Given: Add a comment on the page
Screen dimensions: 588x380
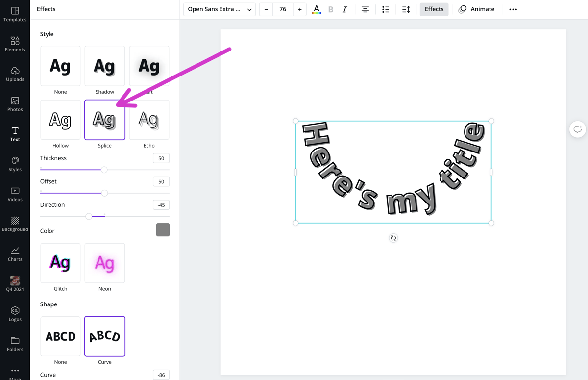Looking at the screenshot, I should pyautogui.click(x=578, y=129).
